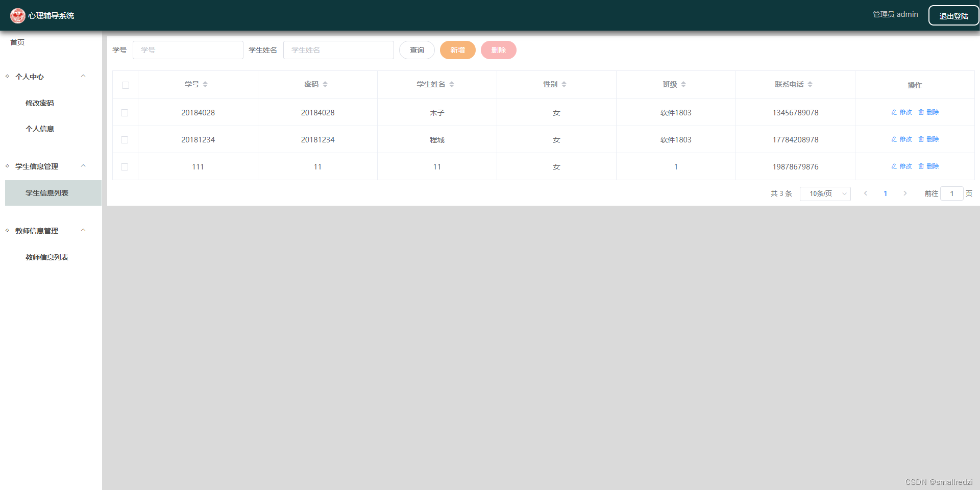Click the 软件1803 class cell in 木子 row
This screenshot has height=490, width=980.
(676, 113)
